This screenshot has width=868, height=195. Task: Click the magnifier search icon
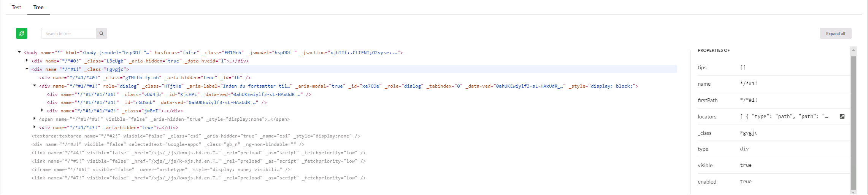pos(102,34)
